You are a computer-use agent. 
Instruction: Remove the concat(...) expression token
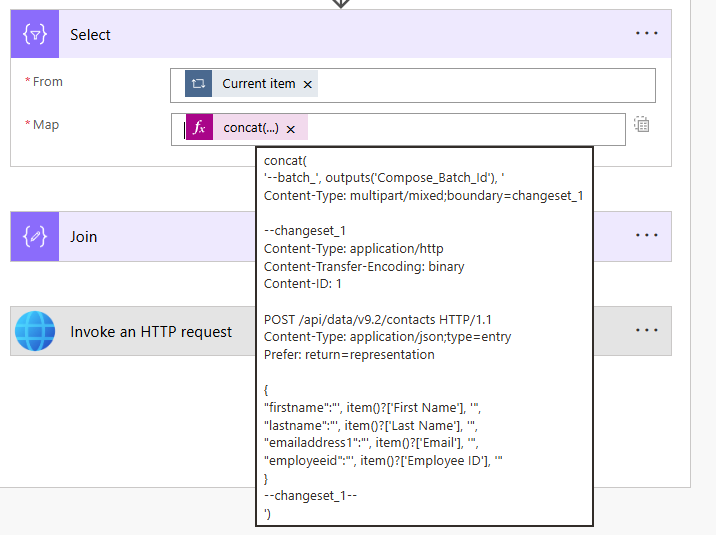click(x=291, y=130)
